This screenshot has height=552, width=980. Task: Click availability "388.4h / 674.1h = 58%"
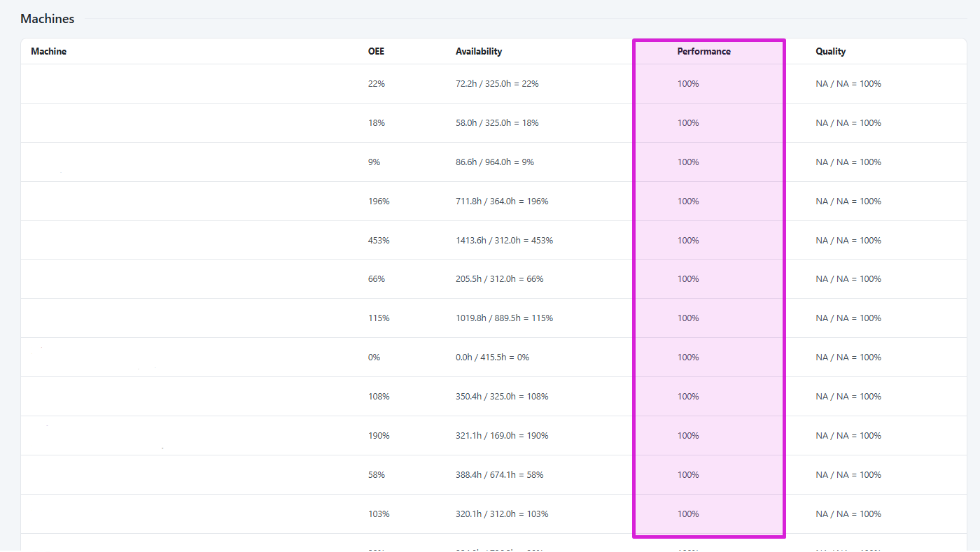click(x=500, y=474)
